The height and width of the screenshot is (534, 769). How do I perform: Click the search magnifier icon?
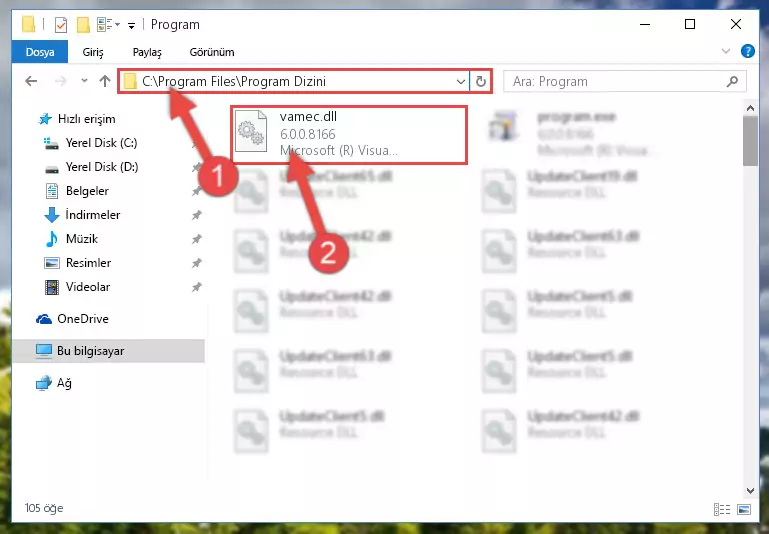tap(732, 81)
